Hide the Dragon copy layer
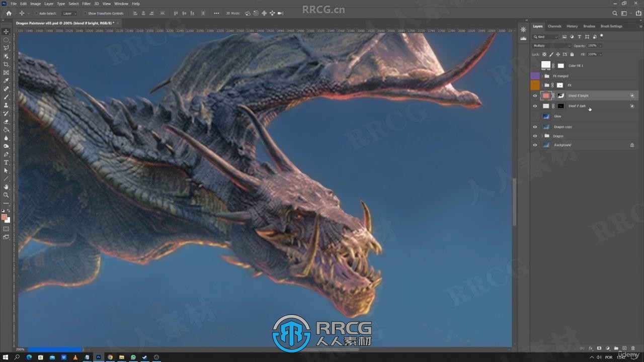The height and width of the screenshot is (362, 644). point(535,127)
